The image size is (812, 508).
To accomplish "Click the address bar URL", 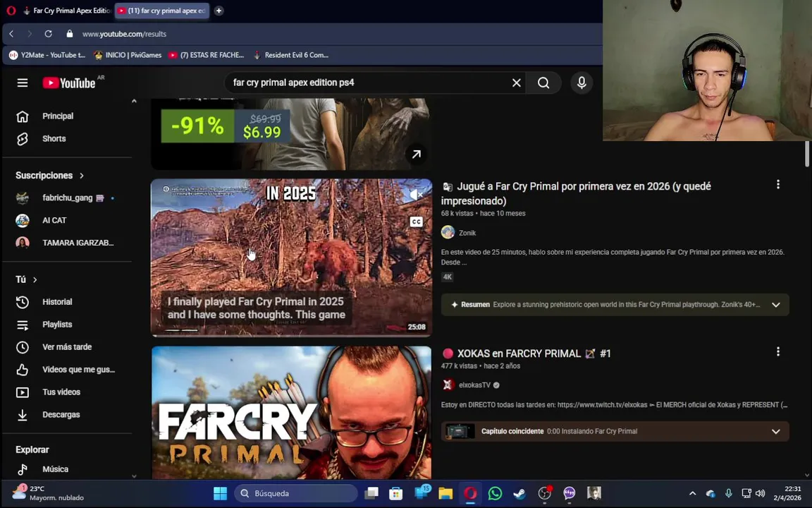I will coord(124,34).
